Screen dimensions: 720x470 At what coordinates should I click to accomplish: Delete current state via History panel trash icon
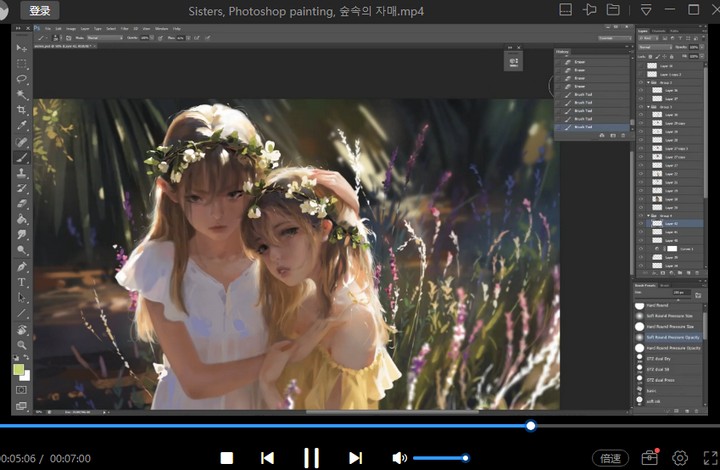[623, 136]
